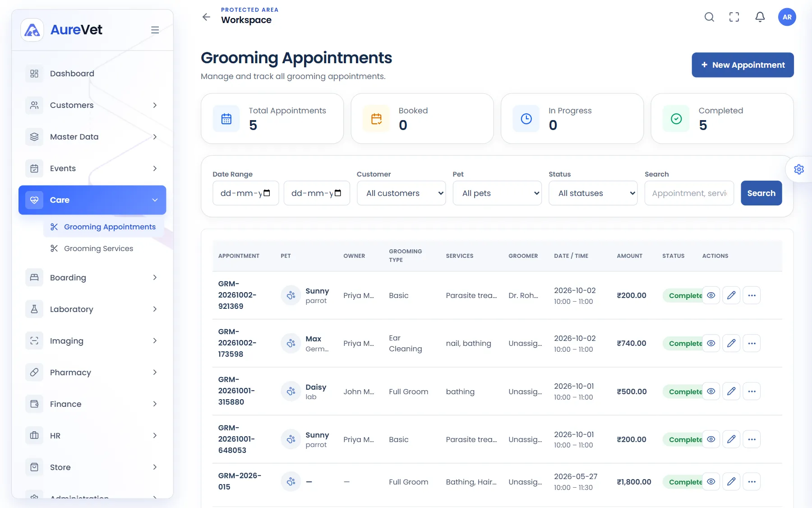Open Grooming Services submenu item

point(103,248)
